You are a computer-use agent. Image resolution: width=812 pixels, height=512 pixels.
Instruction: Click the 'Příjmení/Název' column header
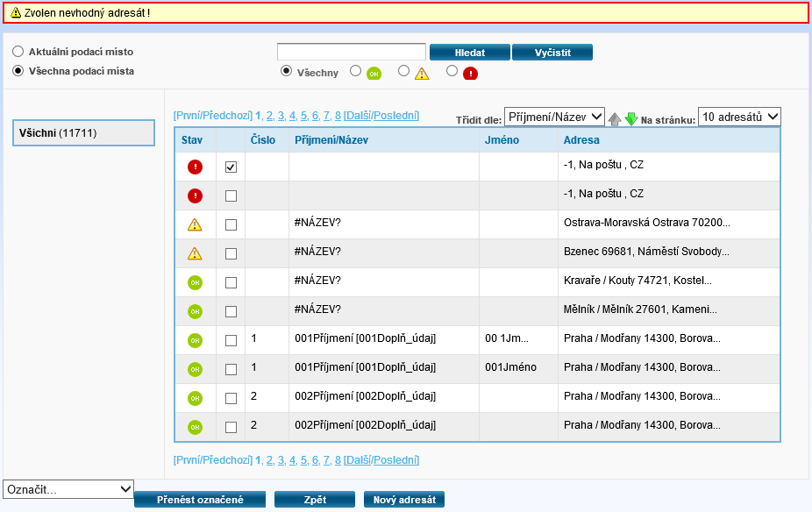click(331, 140)
